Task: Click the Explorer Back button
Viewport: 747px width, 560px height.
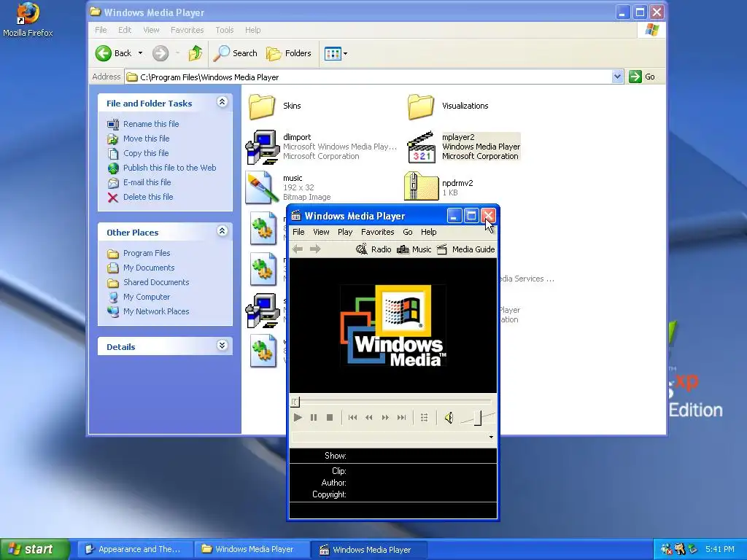Action: (x=115, y=53)
